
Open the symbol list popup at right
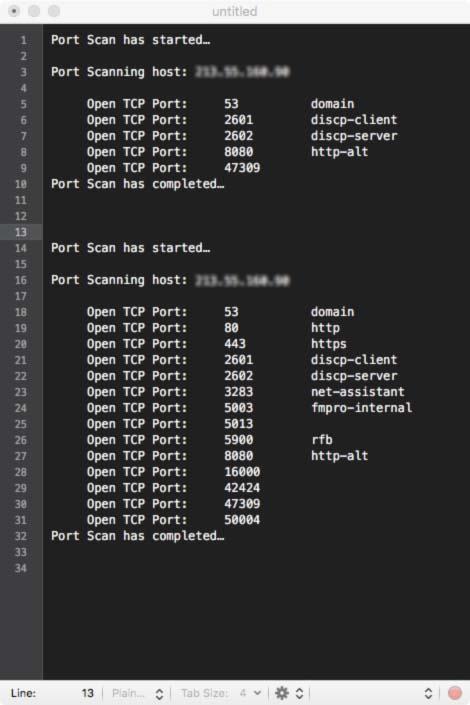429,693
